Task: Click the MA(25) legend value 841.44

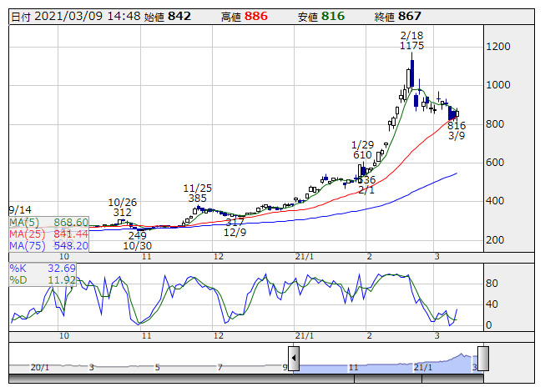Action: tap(72, 234)
